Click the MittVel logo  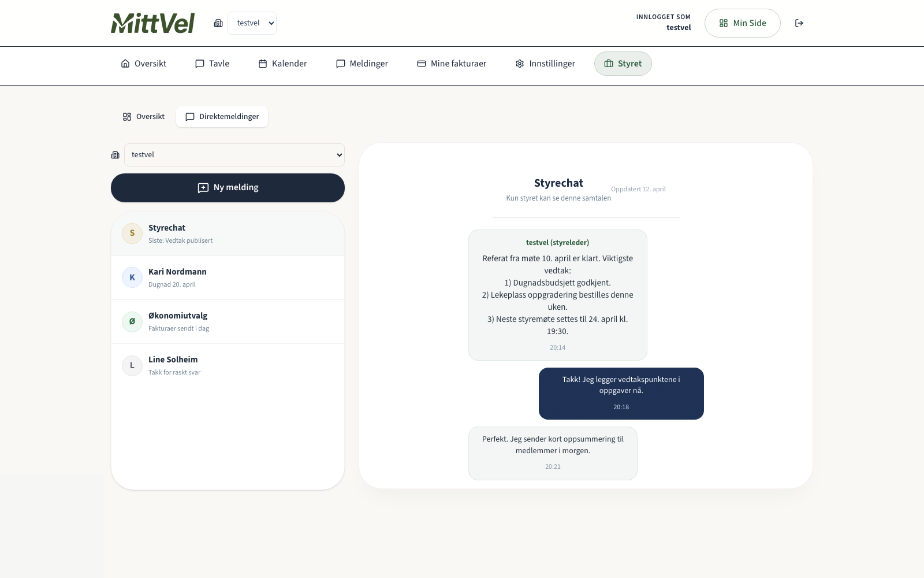point(152,23)
